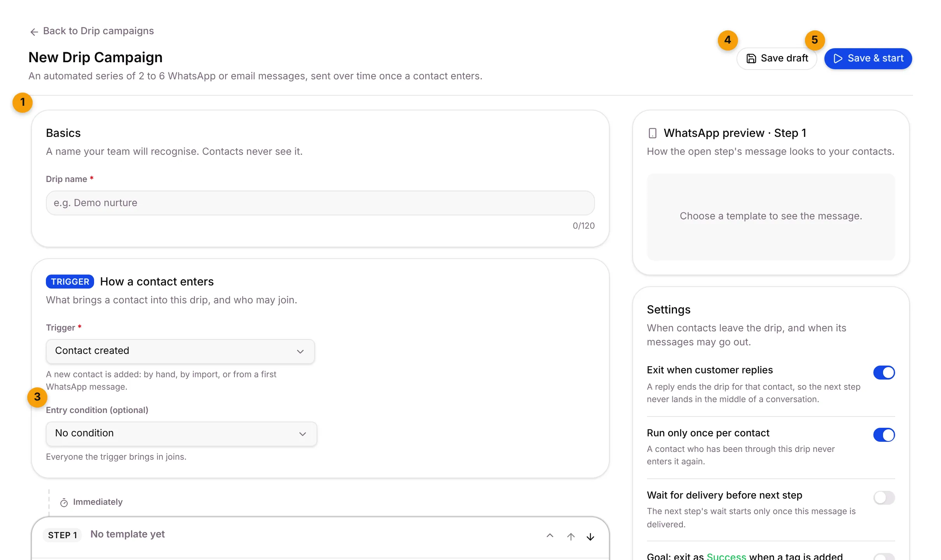This screenshot has width=941, height=560.
Task: Open the Entry condition dropdown
Action: click(182, 434)
